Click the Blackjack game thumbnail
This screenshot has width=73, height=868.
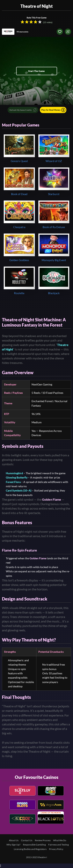54,278
